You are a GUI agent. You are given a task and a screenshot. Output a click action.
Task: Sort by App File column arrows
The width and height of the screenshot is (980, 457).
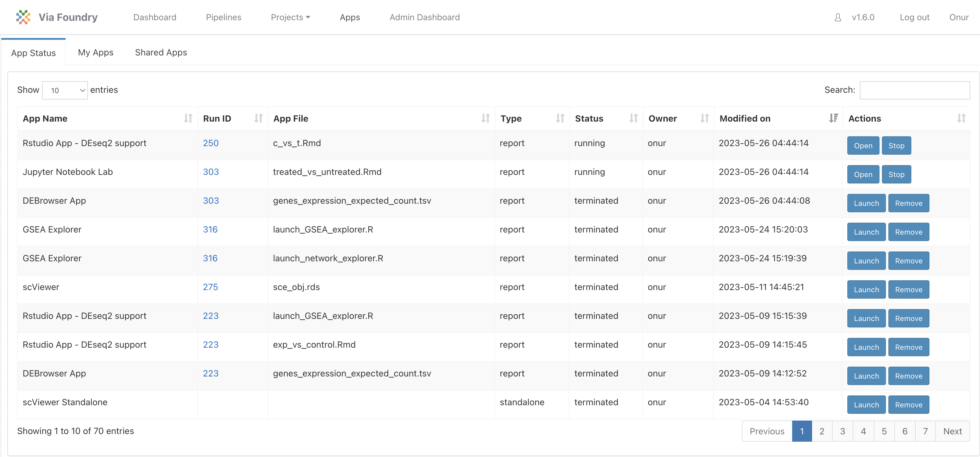click(485, 118)
